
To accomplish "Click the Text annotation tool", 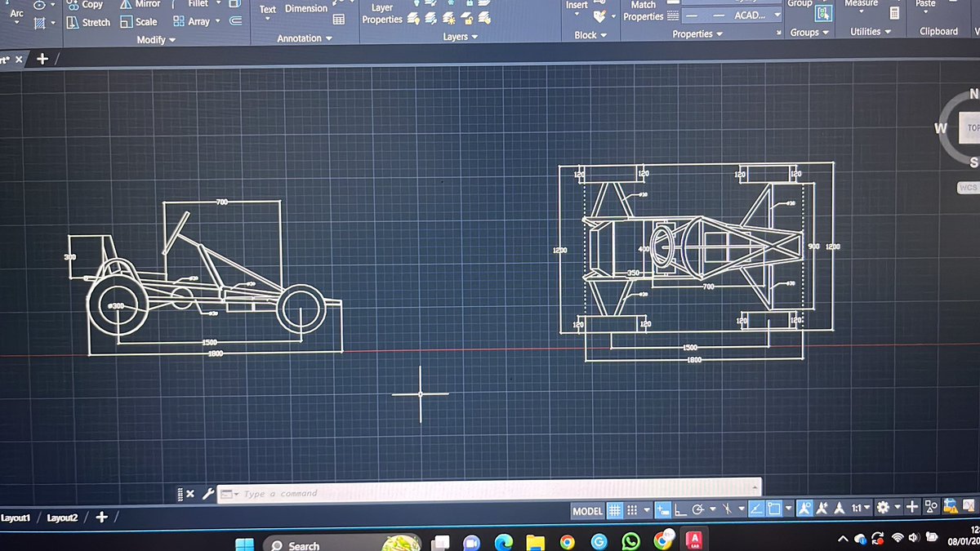I will 268,10.
